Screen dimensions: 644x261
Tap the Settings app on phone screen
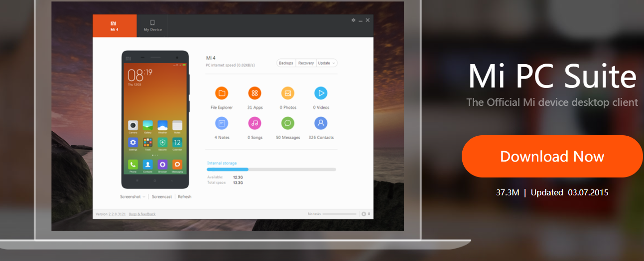(x=133, y=143)
